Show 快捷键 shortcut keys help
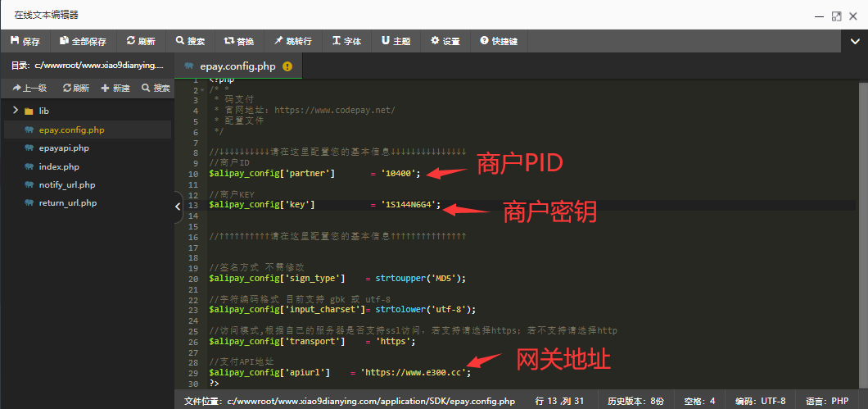Viewport: 868px width, 409px height. click(499, 41)
